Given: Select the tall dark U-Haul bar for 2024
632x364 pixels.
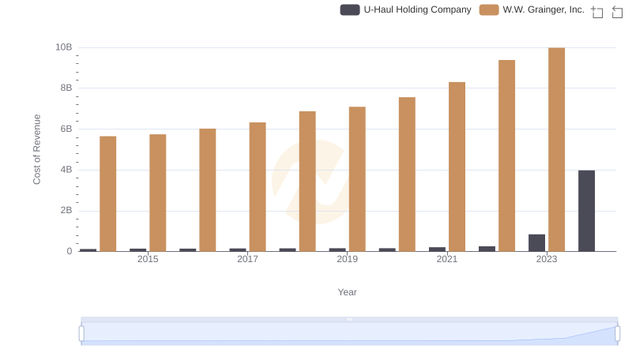Looking at the screenshot, I should (586, 211).
